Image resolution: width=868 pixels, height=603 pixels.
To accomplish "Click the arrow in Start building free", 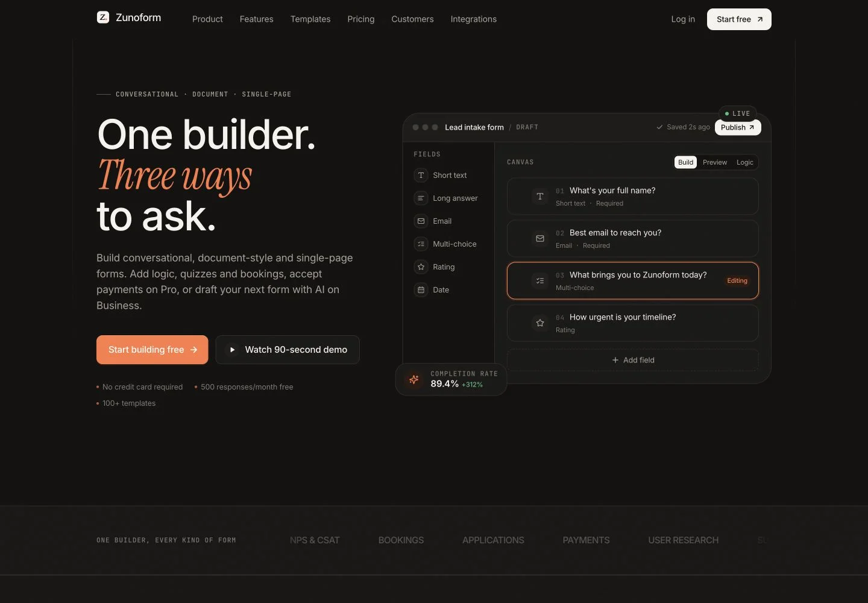I will tap(193, 350).
